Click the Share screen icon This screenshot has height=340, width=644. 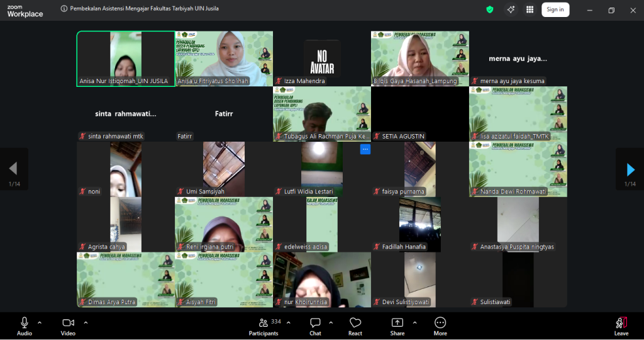[x=397, y=323]
